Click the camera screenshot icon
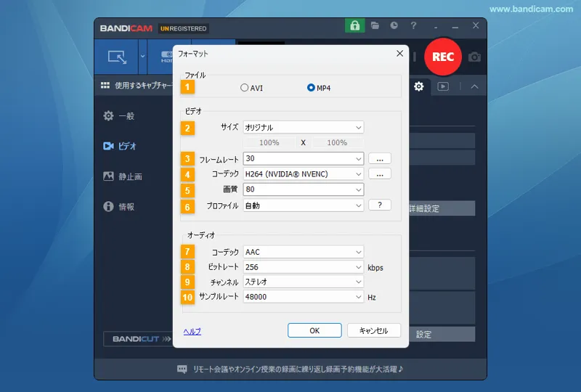 click(x=474, y=57)
